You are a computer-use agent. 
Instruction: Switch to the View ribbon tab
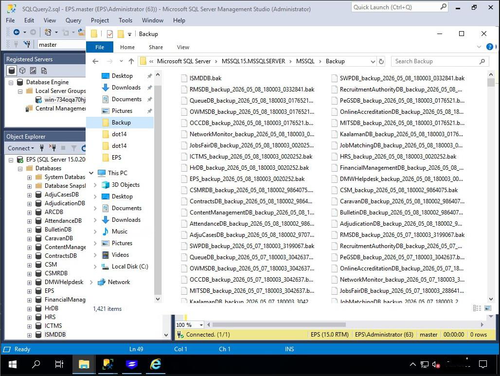pos(183,47)
